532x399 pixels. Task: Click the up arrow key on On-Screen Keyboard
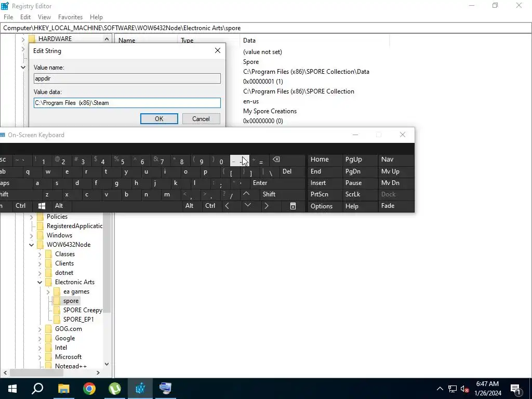tap(246, 194)
